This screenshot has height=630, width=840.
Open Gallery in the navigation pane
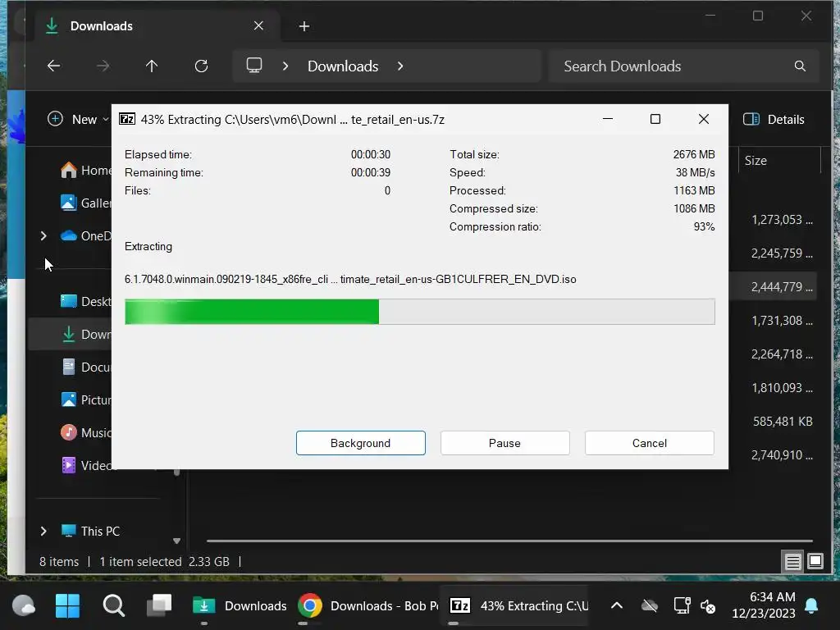pos(85,203)
